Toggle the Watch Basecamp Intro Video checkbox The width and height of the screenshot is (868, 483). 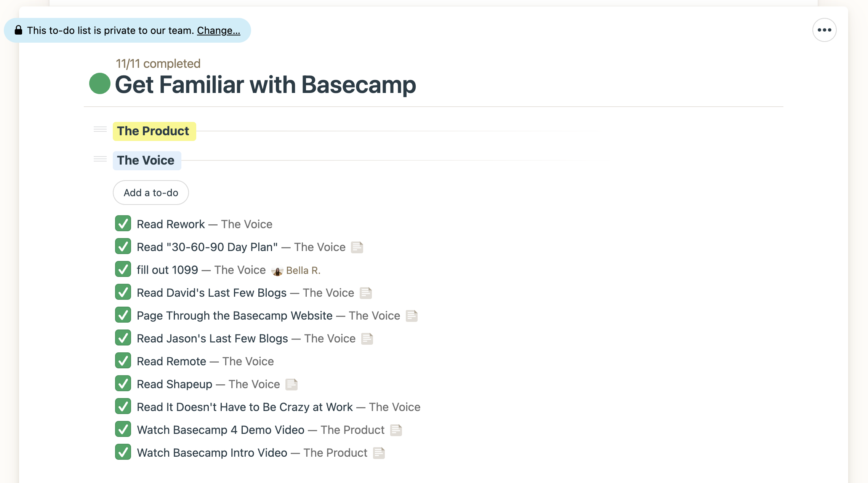(123, 452)
